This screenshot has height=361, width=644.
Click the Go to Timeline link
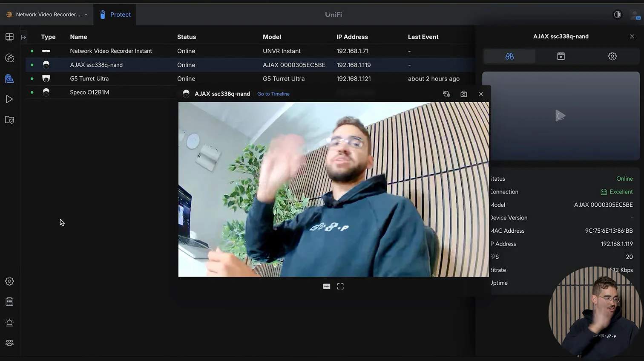(x=273, y=94)
